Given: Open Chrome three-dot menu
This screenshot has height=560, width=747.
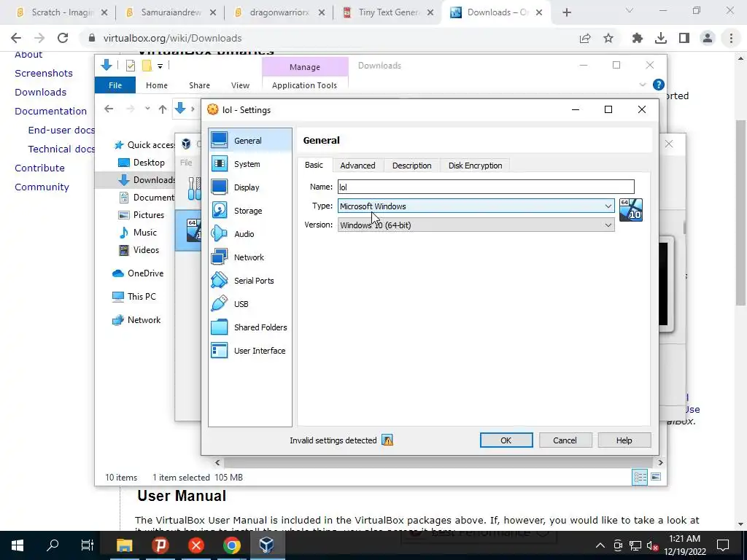Looking at the screenshot, I should coord(731,38).
